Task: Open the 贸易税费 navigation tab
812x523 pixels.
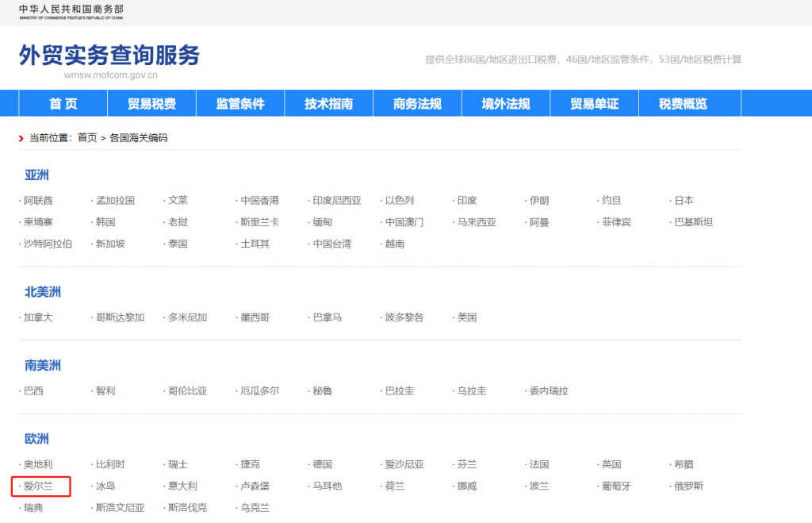Action: pyautogui.click(x=151, y=104)
